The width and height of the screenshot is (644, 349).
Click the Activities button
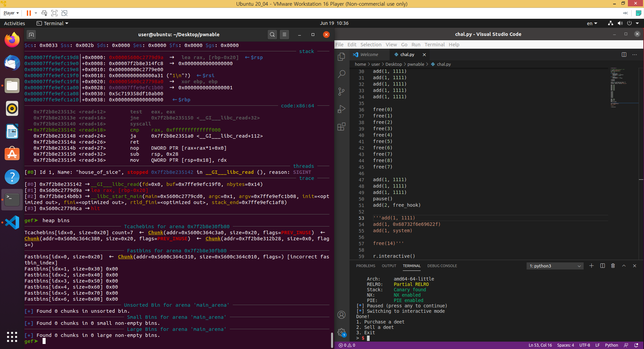coord(14,23)
